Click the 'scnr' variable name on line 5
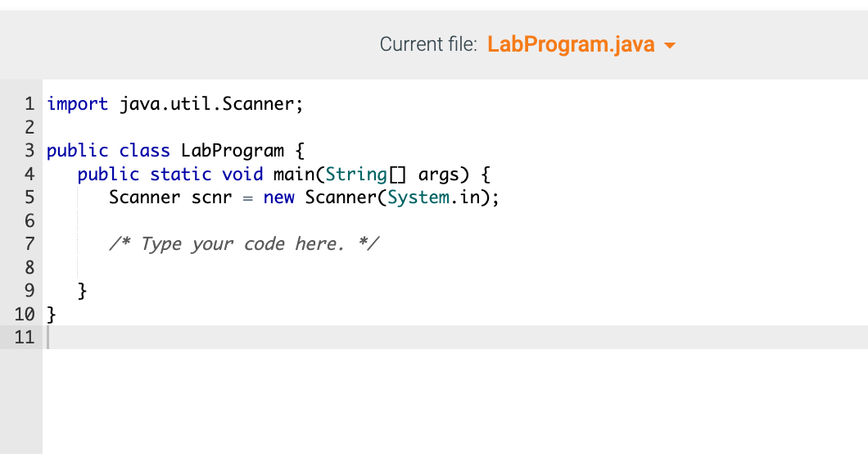The height and width of the screenshot is (454, 868). tap(211, 197)
